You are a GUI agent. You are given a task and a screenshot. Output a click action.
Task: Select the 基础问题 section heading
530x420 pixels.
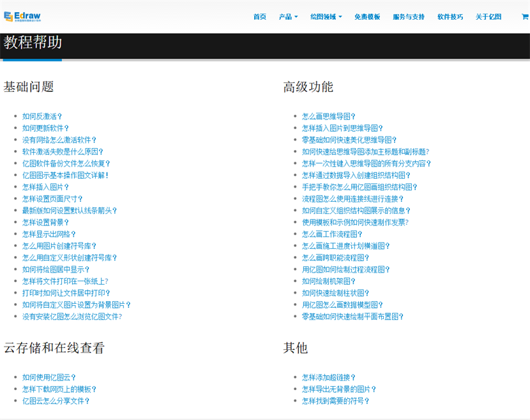pos(29,87)
